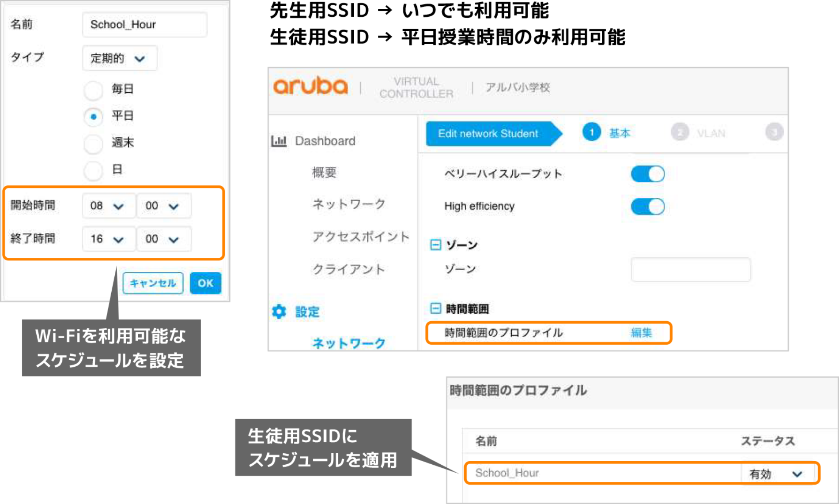Open クライアント in the sidebar
The image size is (839, 504).
(348, 269)
